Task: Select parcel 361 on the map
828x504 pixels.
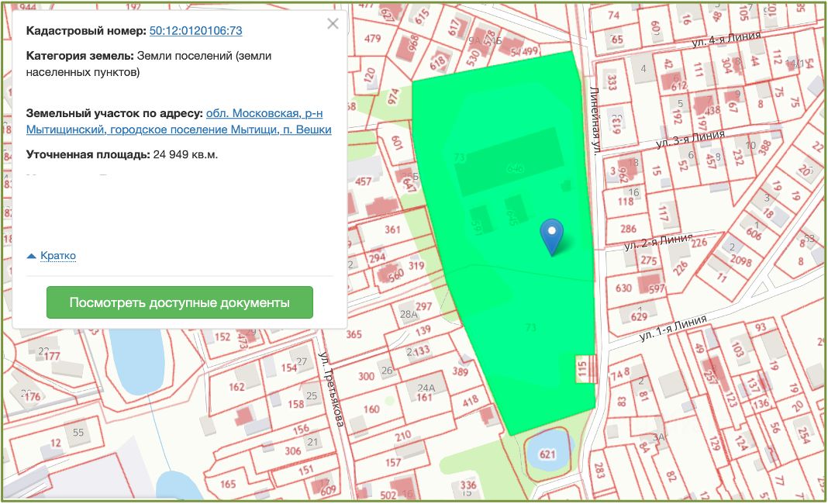Action: tap(392, 230)
